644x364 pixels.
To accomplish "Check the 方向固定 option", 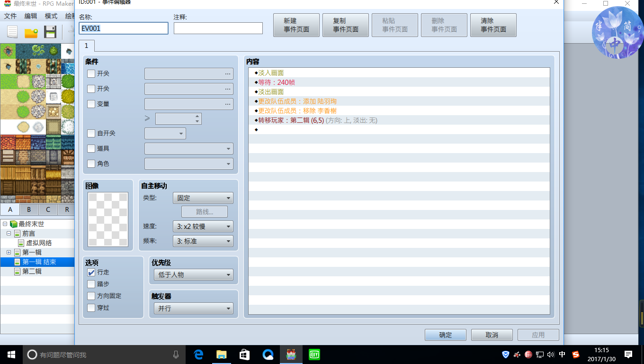I will tap(91, 296).
